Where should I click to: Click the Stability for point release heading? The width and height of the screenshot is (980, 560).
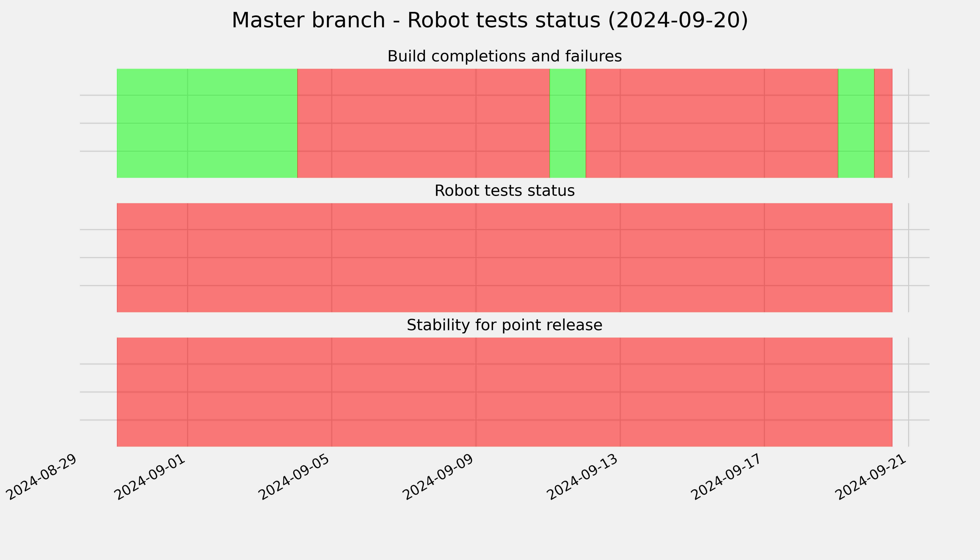click(x=504, y=325)
